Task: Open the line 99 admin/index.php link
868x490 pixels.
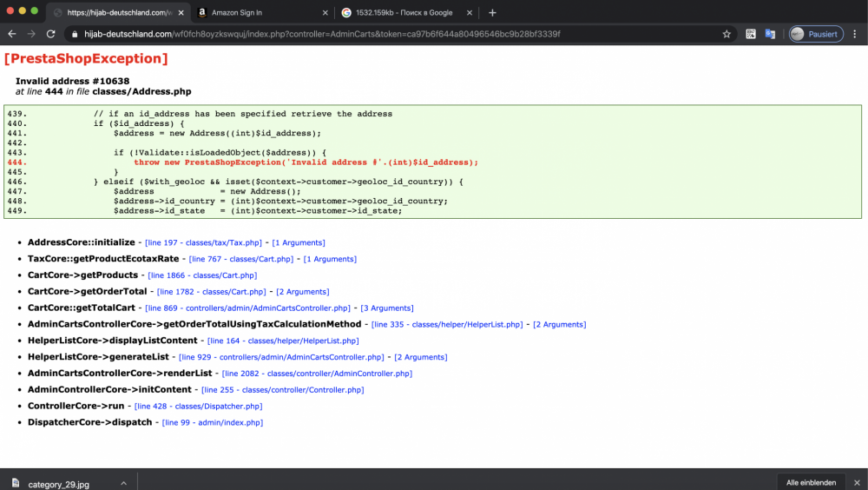Action: pyautogui.click(x=212, y=423)
